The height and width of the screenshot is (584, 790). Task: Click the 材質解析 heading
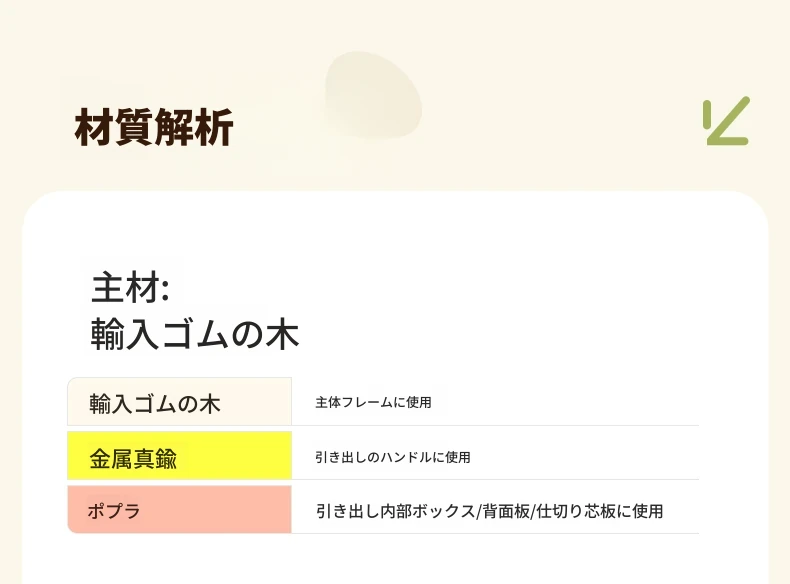tap(154, 127)
